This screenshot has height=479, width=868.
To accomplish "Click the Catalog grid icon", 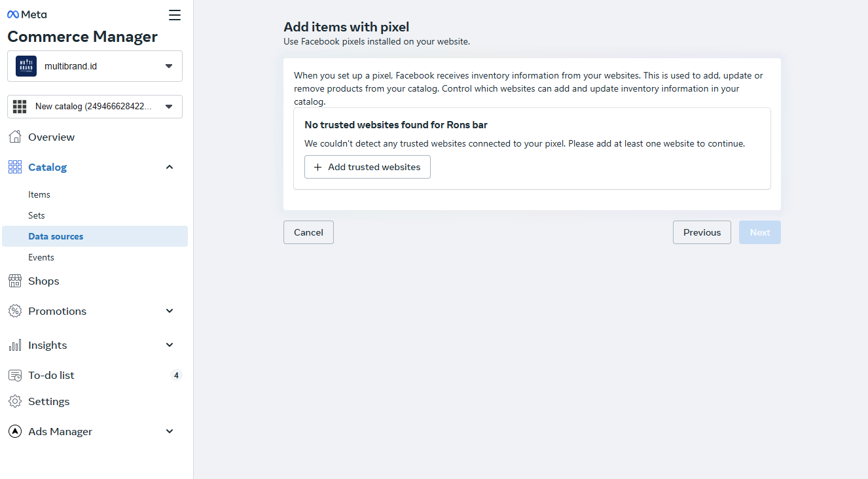I will click(x=14, y=167).
